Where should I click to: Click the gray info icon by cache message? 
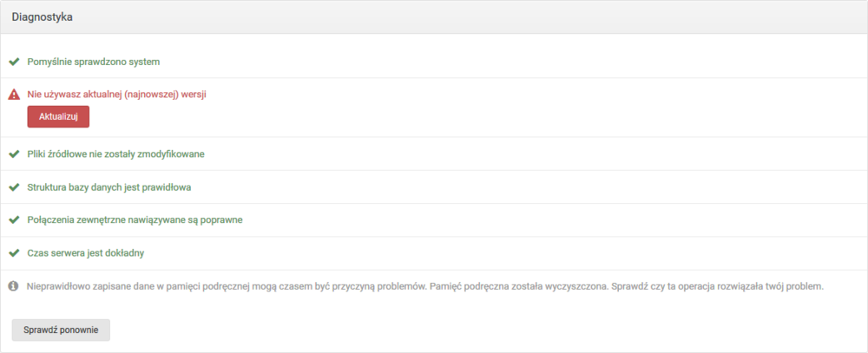coord(13,286)
